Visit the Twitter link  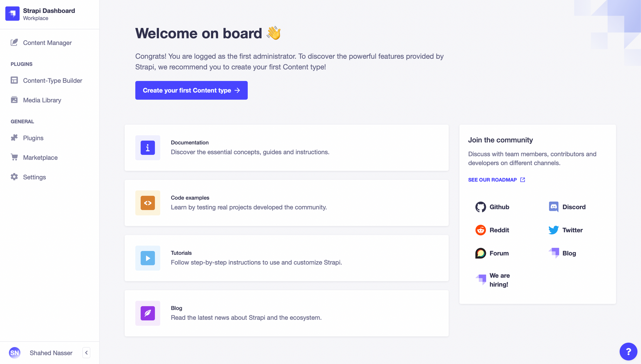pos(566,230)
